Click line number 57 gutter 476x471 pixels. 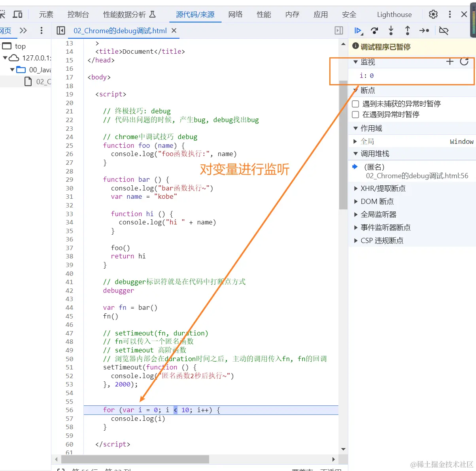pyautogui.click(x=70, y=418)
